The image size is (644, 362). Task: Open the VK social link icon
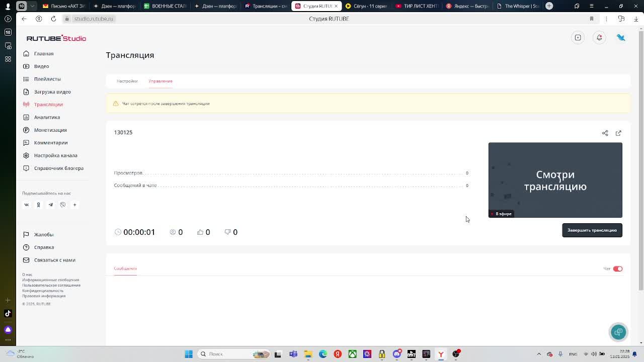pos(27,205)
